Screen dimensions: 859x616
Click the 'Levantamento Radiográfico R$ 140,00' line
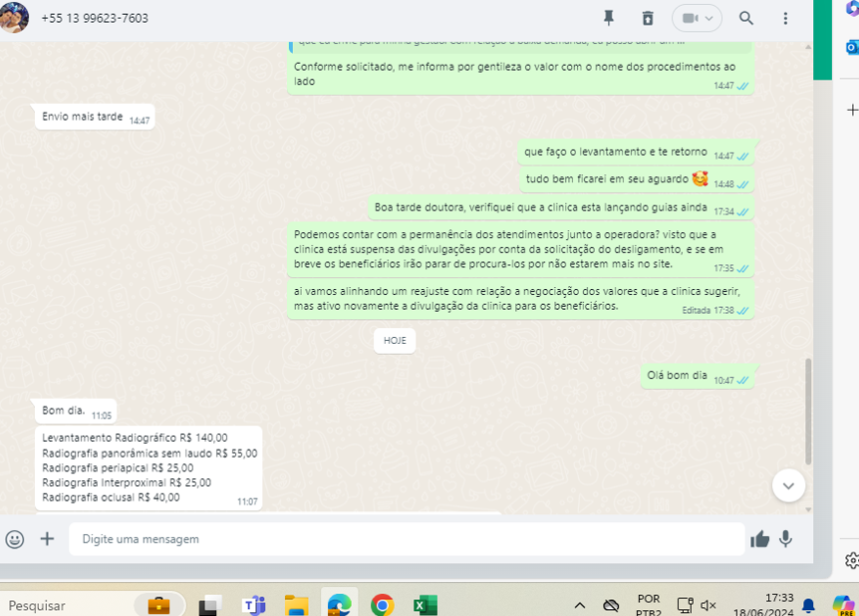135,438
